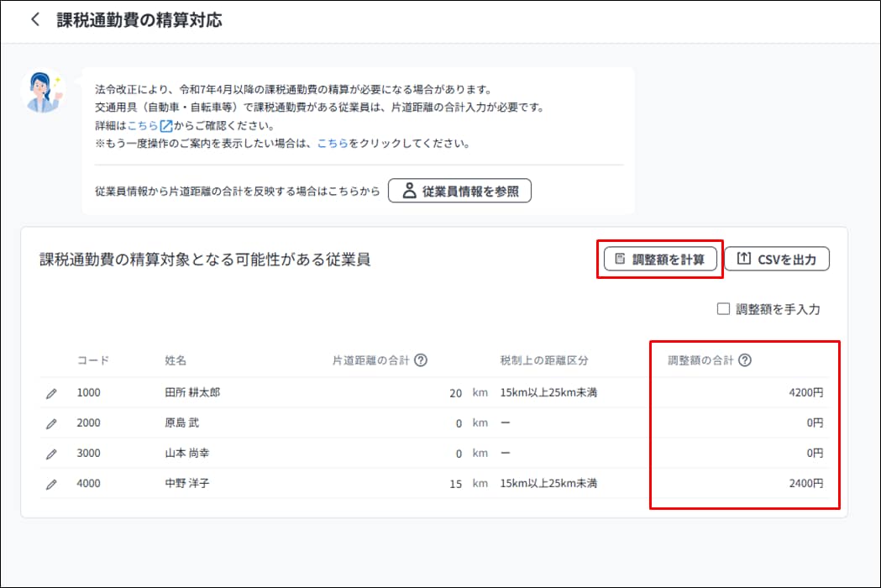Edit 山本 尚幸 using the pencil icon
Viewport: 881px width, 588px height.
click(x=50, y=454)
